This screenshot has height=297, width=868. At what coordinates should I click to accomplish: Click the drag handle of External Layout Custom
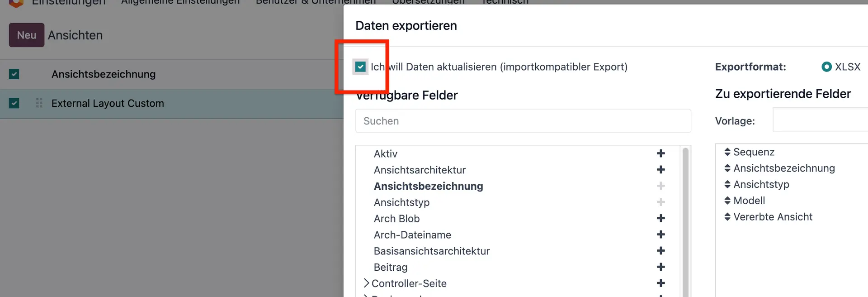39,103
